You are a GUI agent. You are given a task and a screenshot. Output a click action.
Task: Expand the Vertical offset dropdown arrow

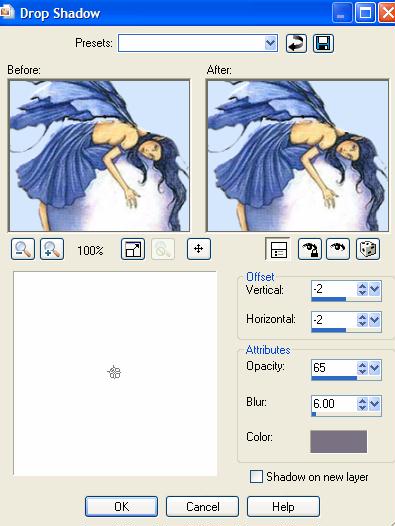pyautogui.click(x=375, y=289)
